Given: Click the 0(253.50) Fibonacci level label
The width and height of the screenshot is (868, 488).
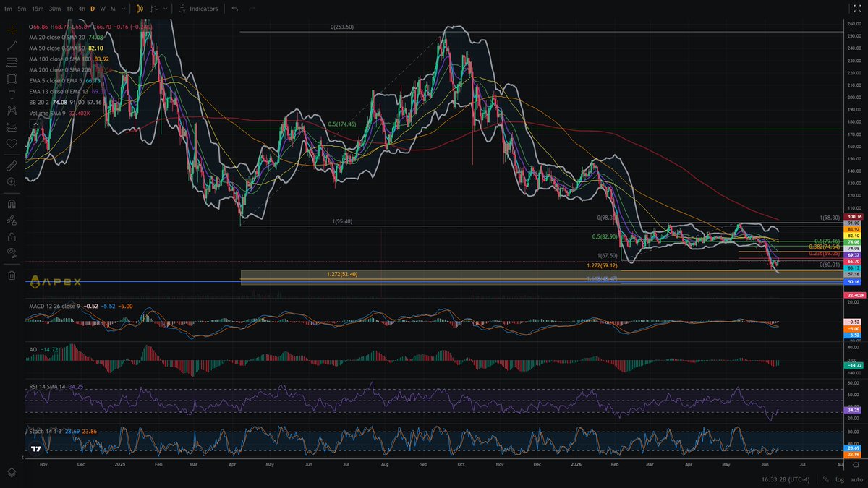Looking at the screenshot, I should pos(342,27).
